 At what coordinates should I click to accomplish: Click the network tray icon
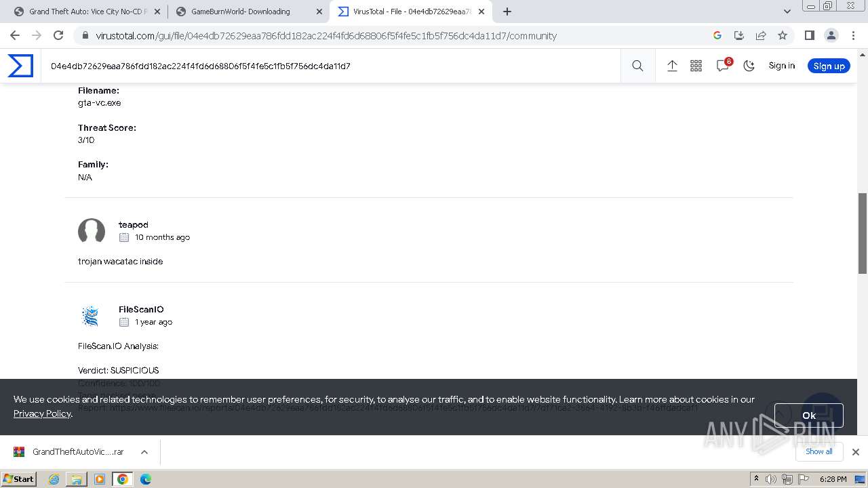click(787, 479)
